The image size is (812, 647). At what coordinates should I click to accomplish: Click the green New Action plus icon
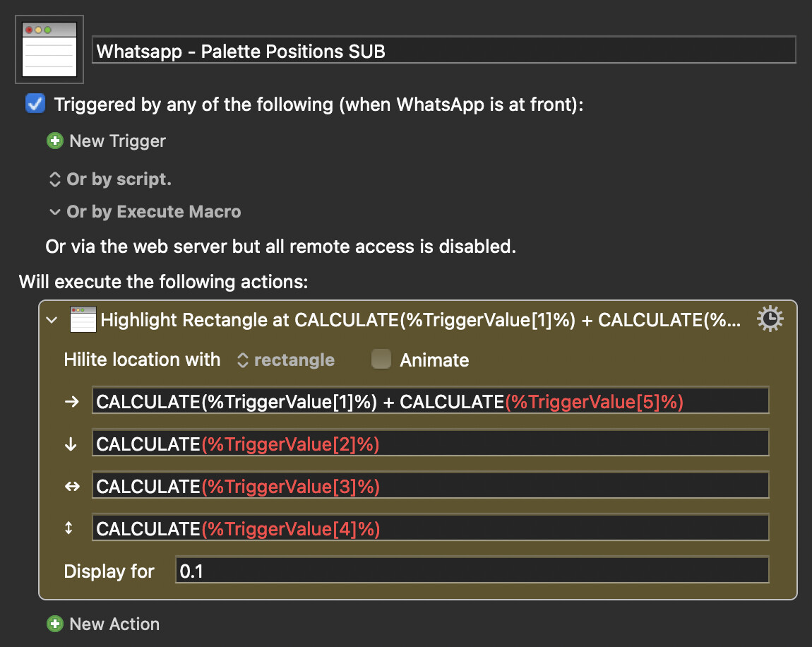click(x=54, y=624)
